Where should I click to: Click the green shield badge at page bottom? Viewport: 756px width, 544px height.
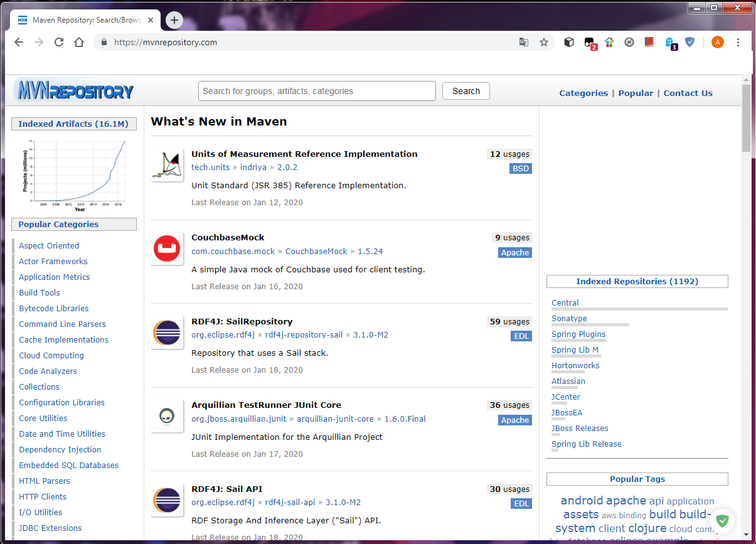coord(722,521)
